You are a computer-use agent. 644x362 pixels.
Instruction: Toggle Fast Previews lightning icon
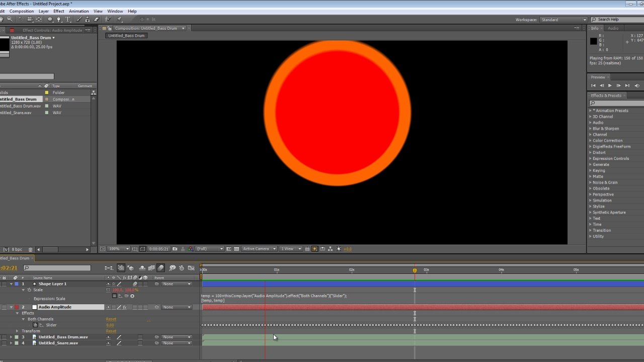[x=314, y=248]
